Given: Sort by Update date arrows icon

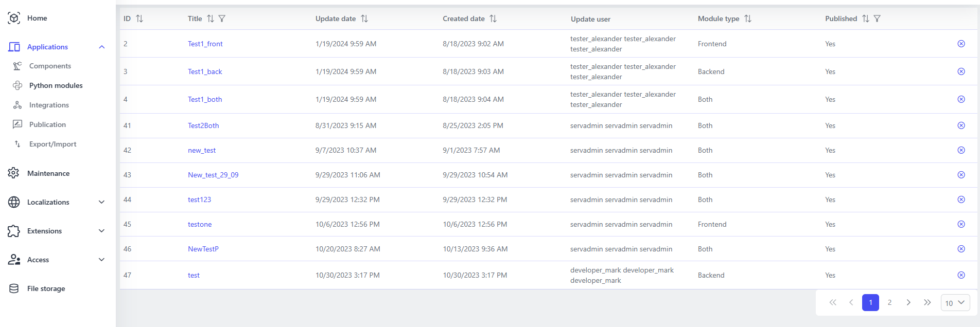Looking at the screenshot, I should (x=364, y=19).
